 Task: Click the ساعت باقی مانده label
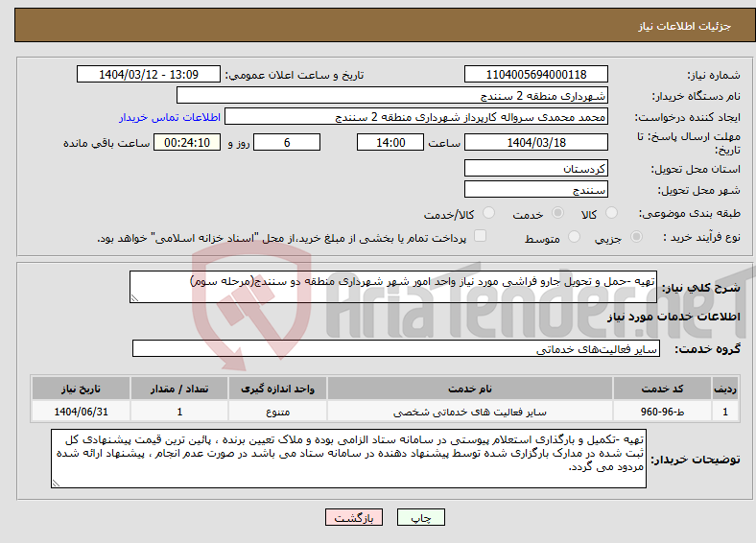(x=106, y=143)
